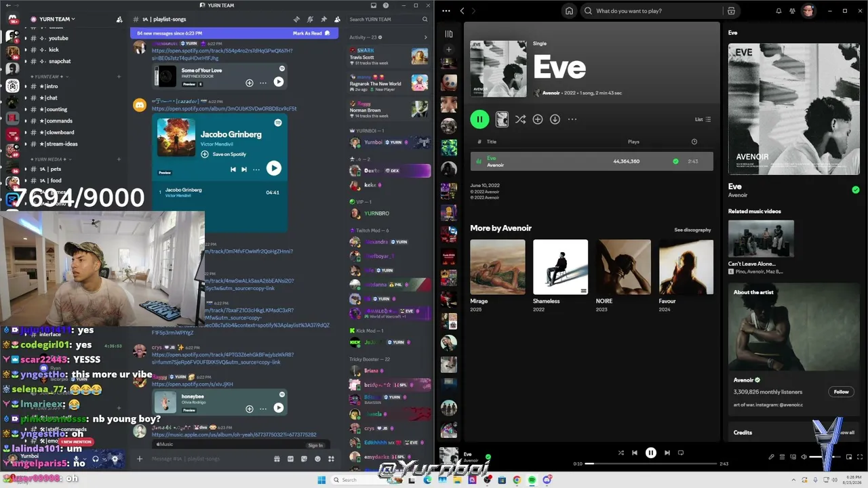Download the Eve single
Image resolution: width=868 pixels, height=488 pixels.
(555, 119)
